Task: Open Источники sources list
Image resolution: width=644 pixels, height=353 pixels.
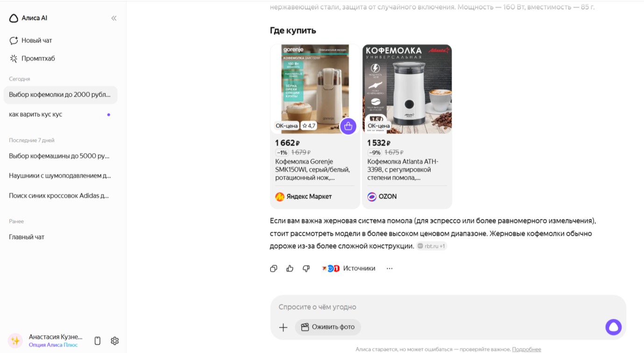Action: [349, 268]
